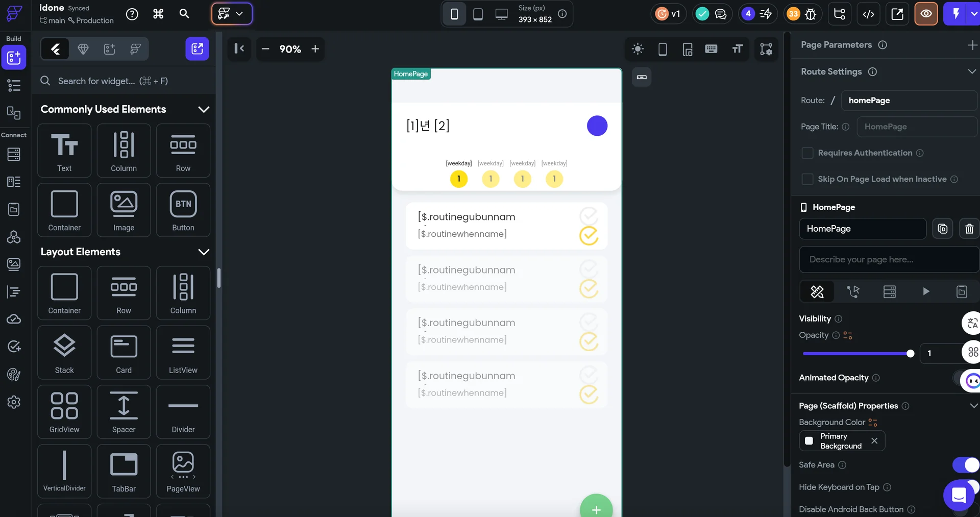Open the comments chat icon
980x517 pixels.
pos(721,14)
